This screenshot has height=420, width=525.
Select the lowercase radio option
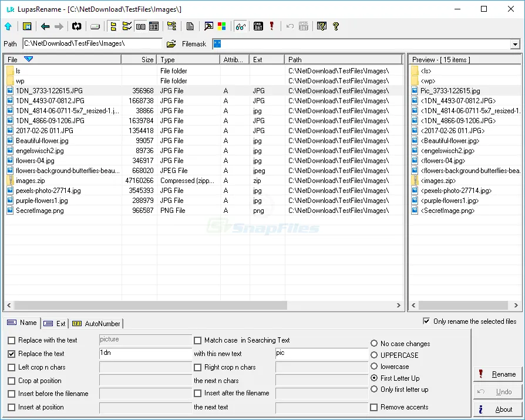click(374, 366)
